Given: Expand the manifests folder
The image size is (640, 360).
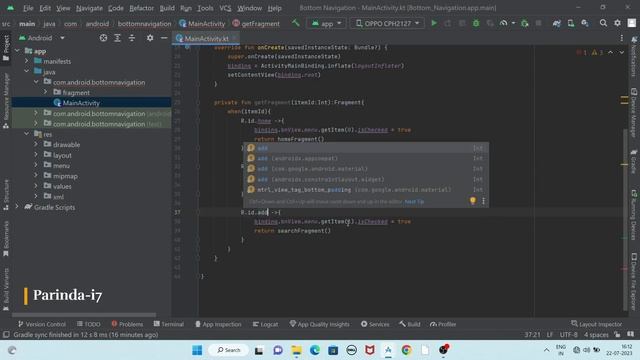Looking at the screenshot, I should point(27,61).
